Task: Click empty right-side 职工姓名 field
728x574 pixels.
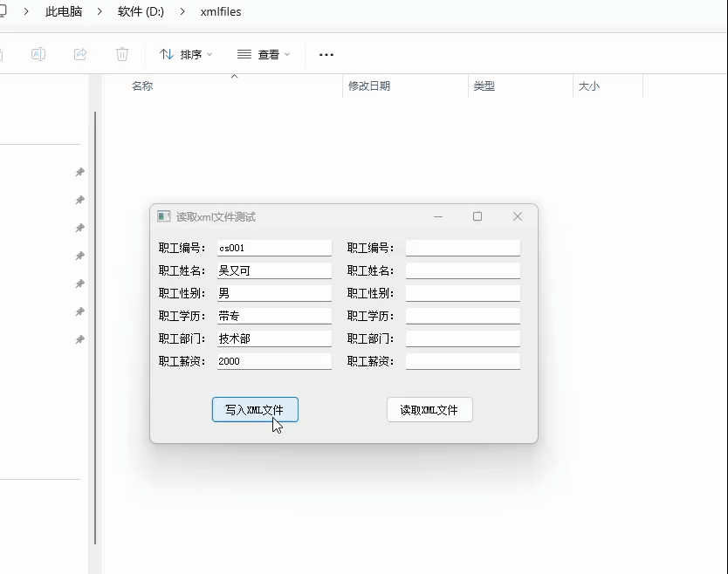Action: click(463, 270)
